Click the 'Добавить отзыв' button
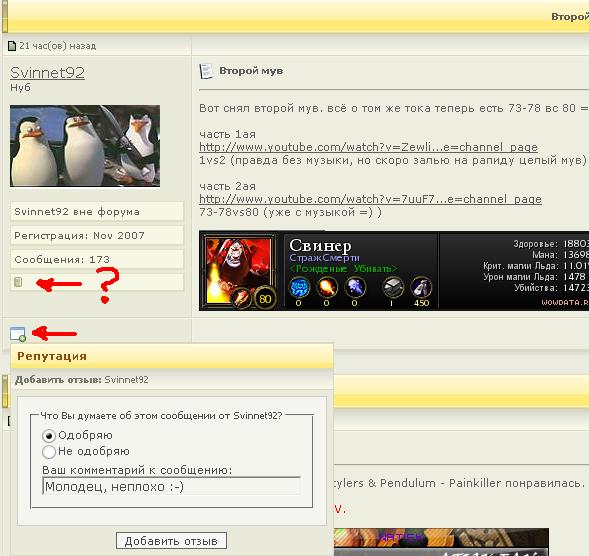 171,541
